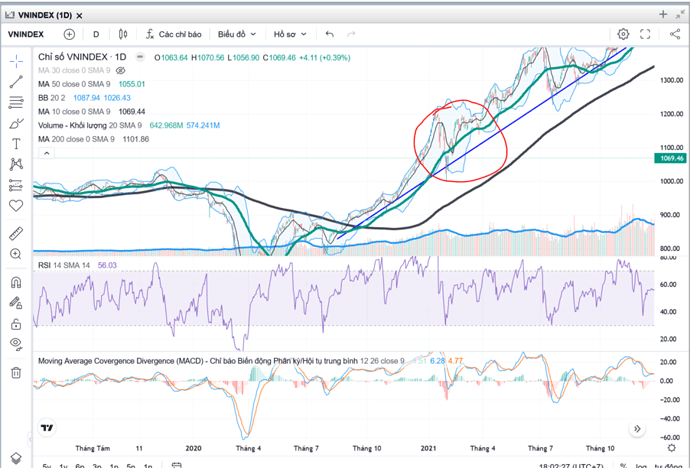Image resolution: width=690 pixels, height=468 pixels.
Task: Choose the text annotation tool
Action: [x=16, y=144]
